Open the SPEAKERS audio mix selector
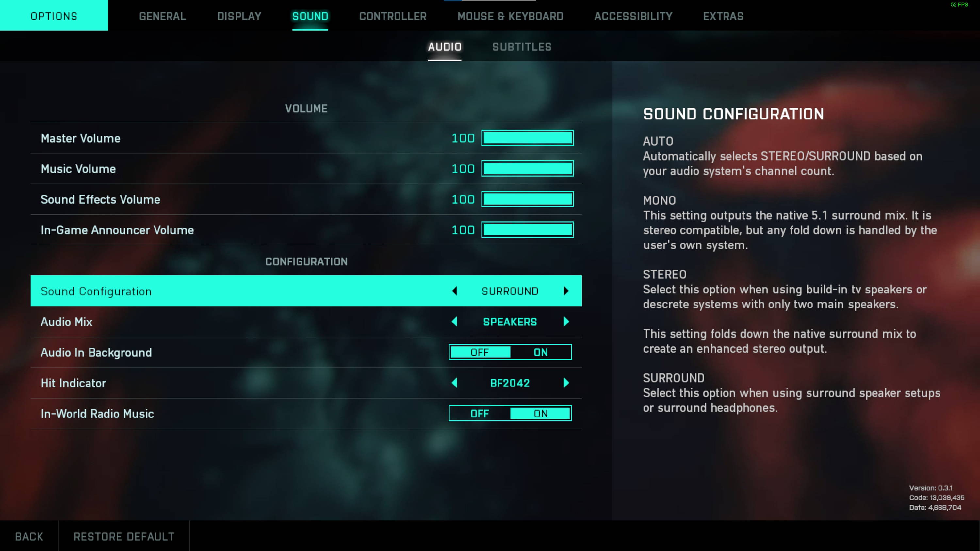The height and width of the screenshot is (551, 980). point(510,322)
